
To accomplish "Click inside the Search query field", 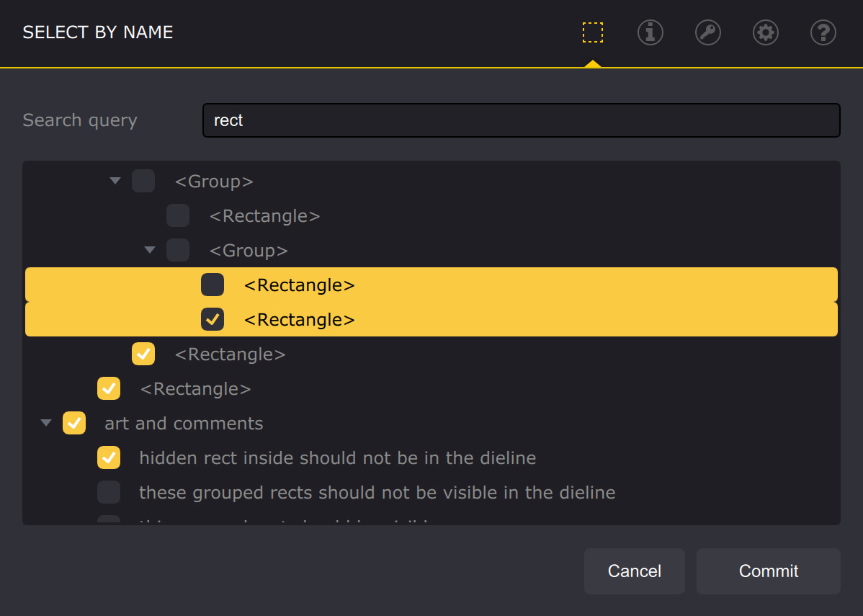I will click(x=521, y=120).
